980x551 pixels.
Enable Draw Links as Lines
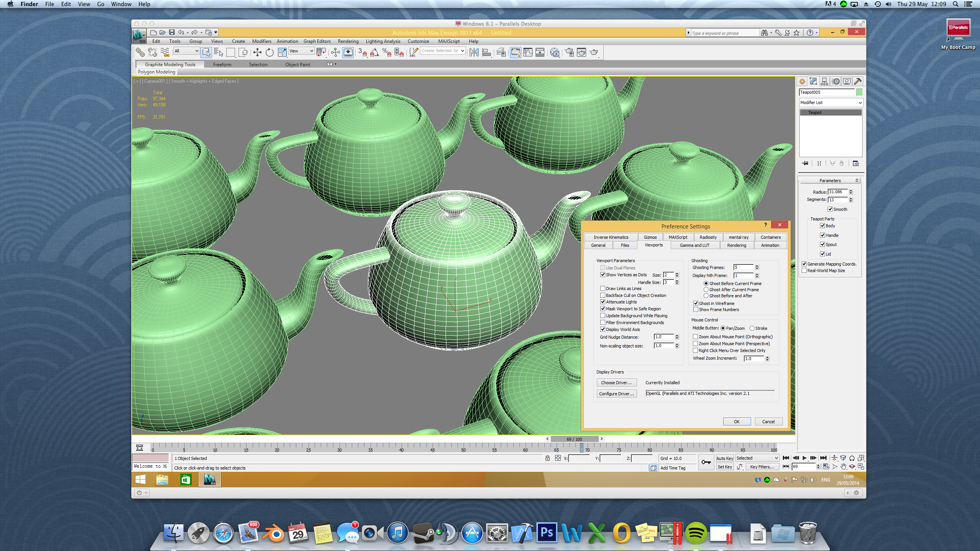click(x=603, y=289)
